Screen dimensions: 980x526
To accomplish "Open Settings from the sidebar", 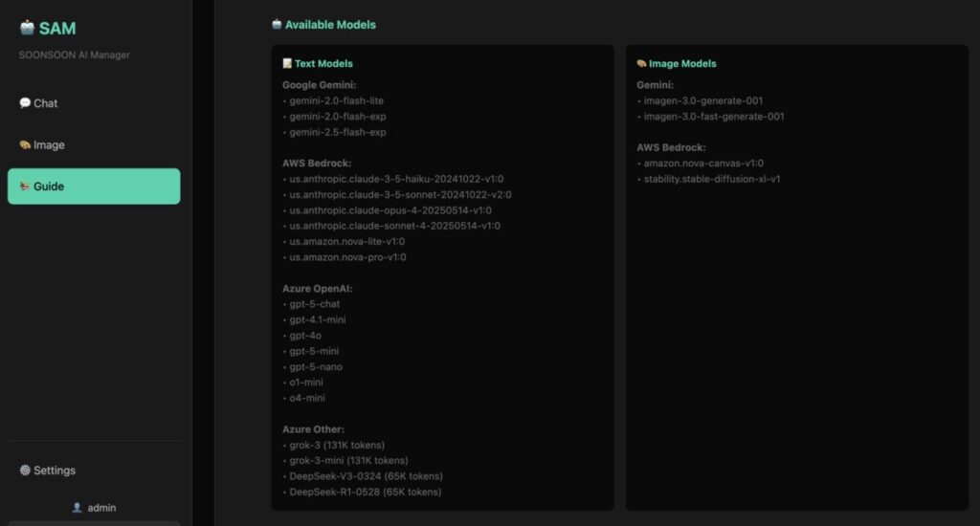I will tap(94, 471).
